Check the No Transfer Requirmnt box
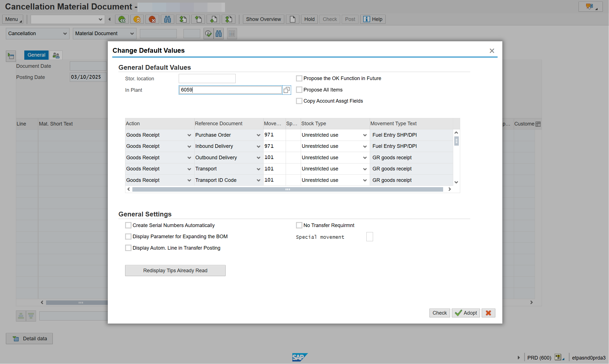This screenshot has height=364, width=609. point(299,225)
